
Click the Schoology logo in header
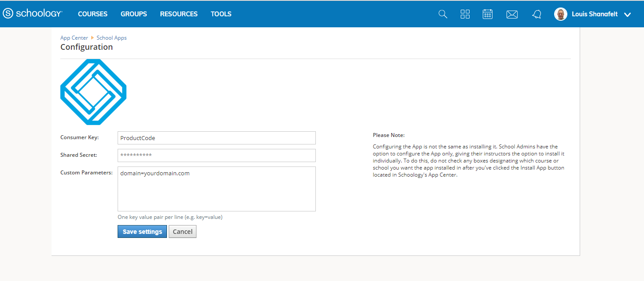click(x=32, y=14)
